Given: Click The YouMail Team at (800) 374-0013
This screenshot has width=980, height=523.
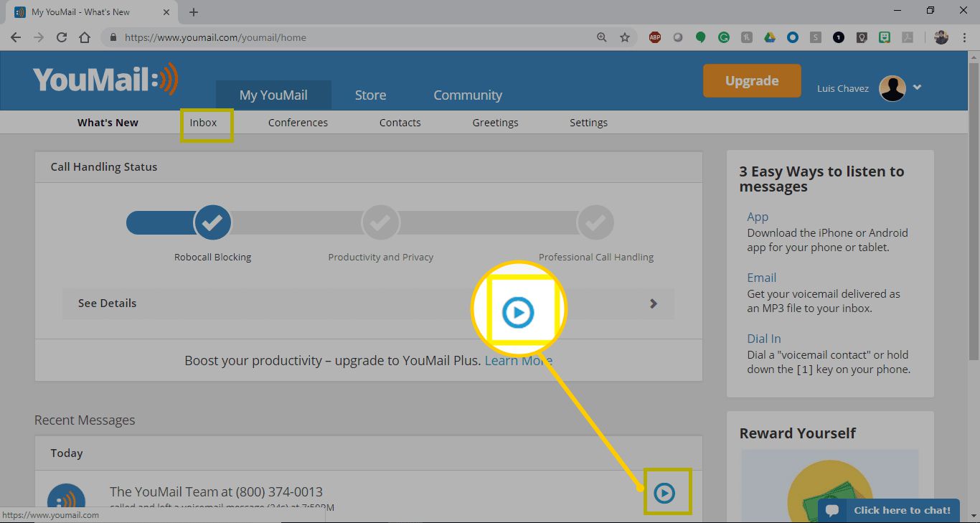Looking at the screenshot, I should [216, 492].
